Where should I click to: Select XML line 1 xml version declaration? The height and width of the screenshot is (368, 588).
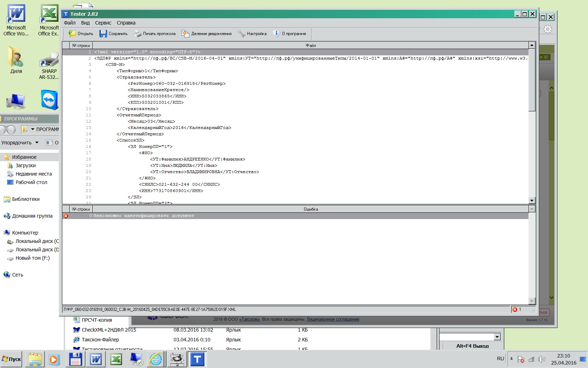coord(295,52)
